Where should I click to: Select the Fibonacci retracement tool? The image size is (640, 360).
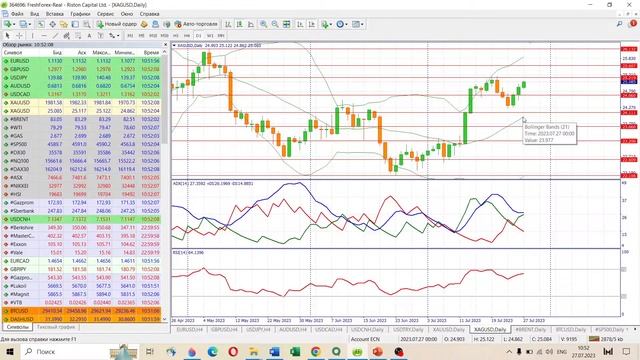78,36
